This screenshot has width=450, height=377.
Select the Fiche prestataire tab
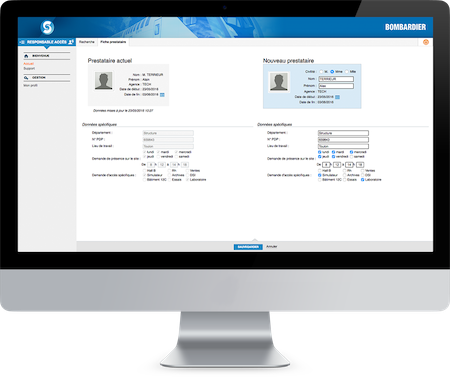[x=113, y=42]
